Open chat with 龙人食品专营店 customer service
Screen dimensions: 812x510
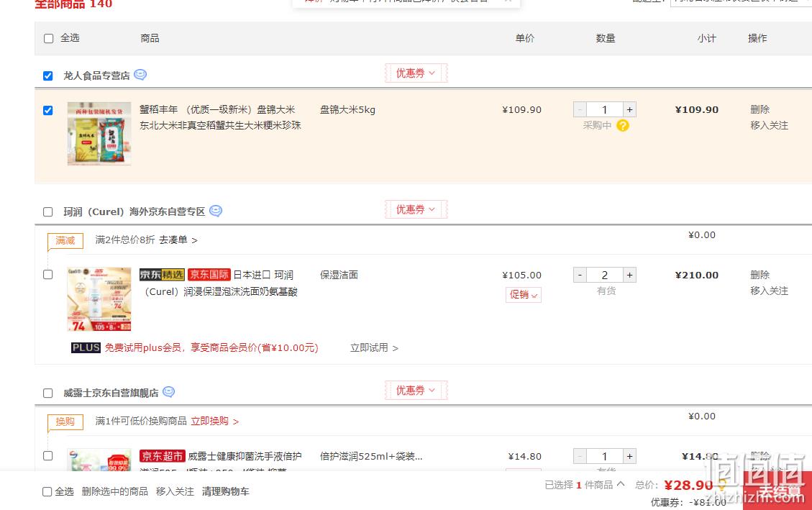(140, 75)
